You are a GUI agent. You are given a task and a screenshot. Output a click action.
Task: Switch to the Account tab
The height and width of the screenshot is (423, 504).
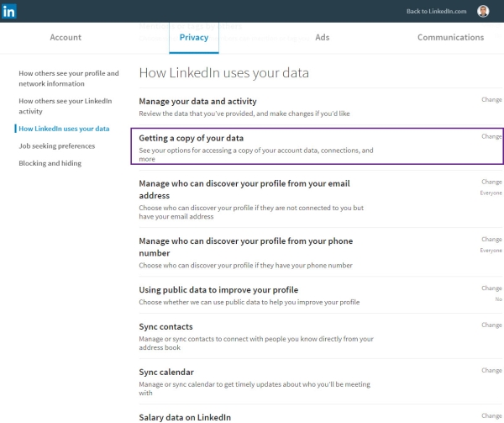66,37
